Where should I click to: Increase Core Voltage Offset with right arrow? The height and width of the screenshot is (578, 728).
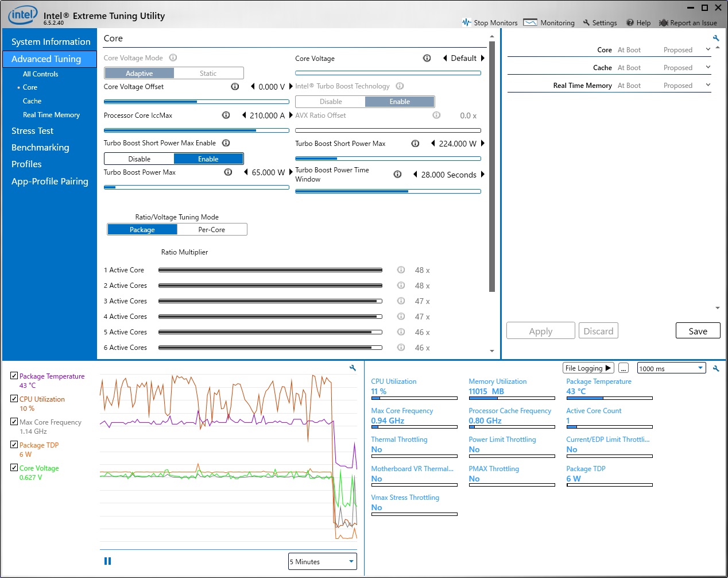pyautogui.click(x=291, y=86)
